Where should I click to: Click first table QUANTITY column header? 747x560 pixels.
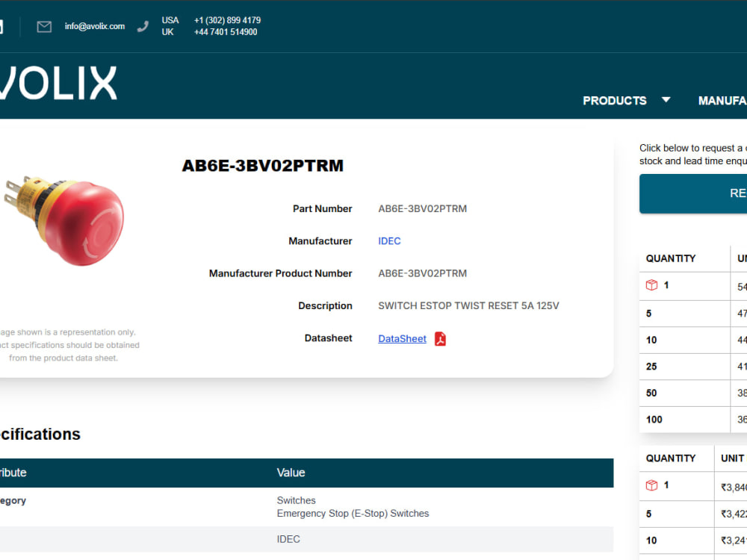[x=670, y=258]
